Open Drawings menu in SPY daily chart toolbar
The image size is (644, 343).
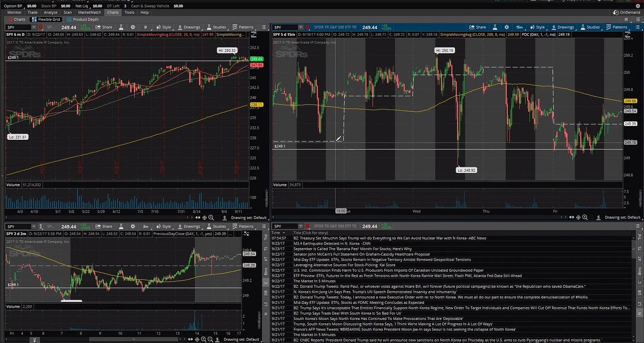pos(189,27)
